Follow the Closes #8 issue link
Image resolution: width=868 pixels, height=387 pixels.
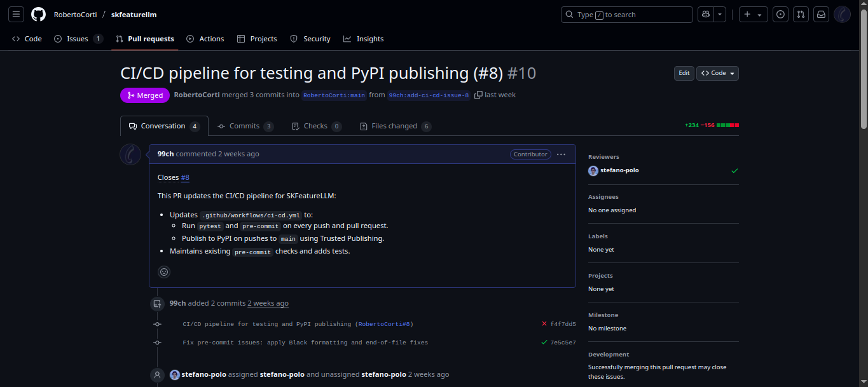pos(185,177)
